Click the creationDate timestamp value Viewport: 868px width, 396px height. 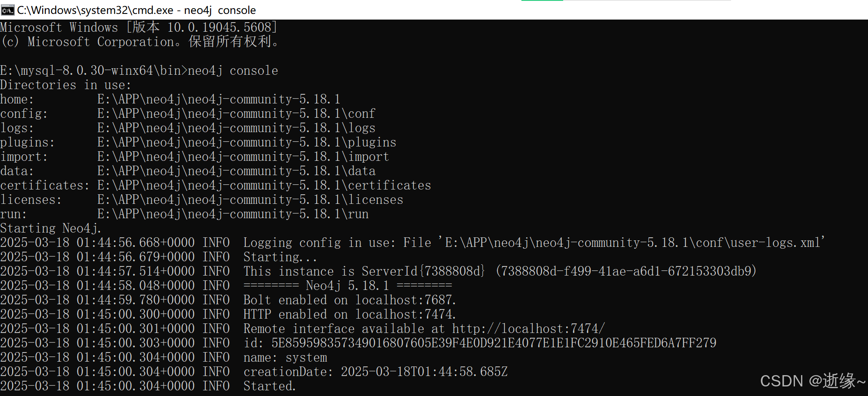tap(424, 372)
